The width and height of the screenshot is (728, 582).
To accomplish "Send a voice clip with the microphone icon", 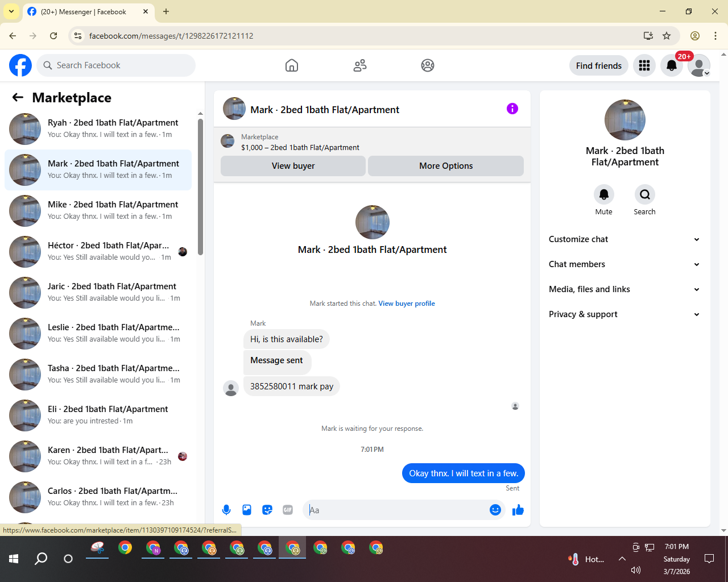I will tap(226, 510).
